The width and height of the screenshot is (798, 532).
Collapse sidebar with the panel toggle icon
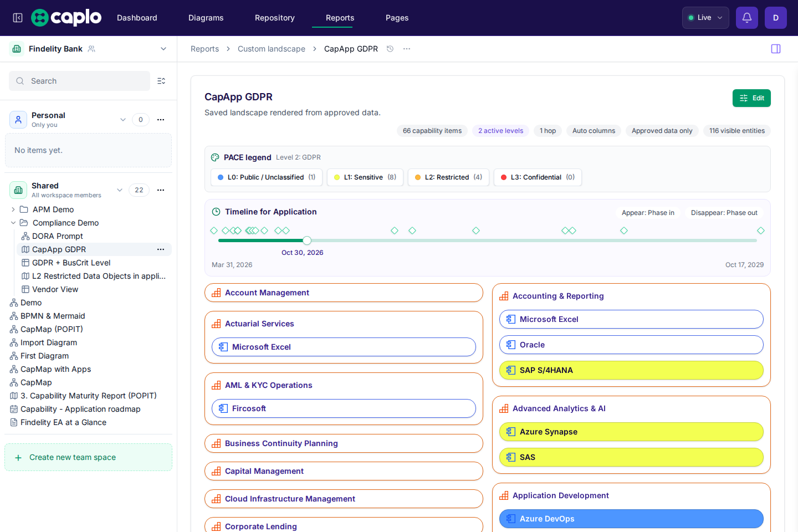(x=18, y=18)
